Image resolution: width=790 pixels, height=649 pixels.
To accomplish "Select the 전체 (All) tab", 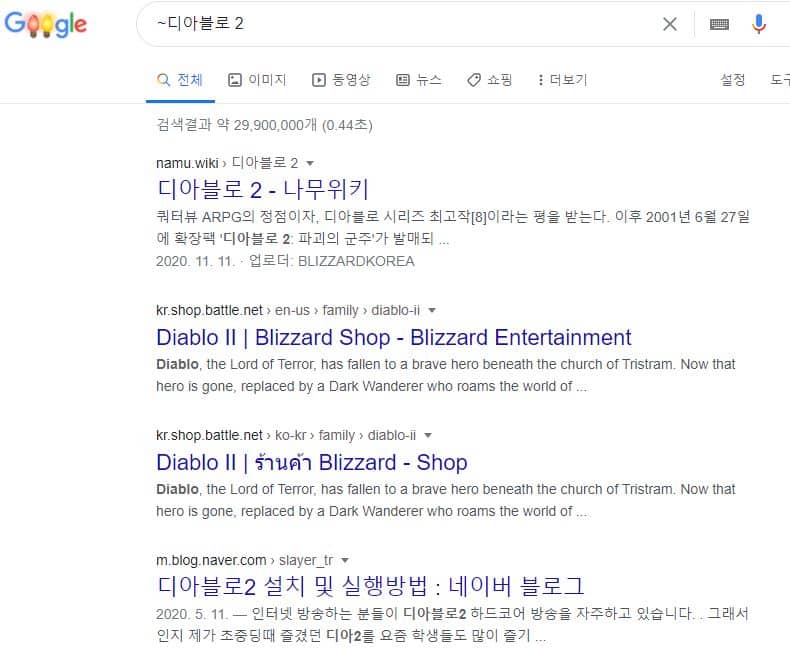I will (180, 80).
